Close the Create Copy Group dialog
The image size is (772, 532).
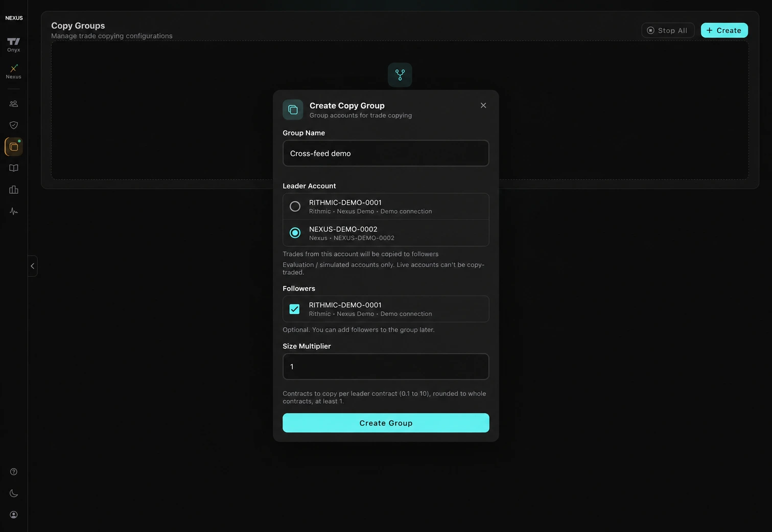coord(483,105)
